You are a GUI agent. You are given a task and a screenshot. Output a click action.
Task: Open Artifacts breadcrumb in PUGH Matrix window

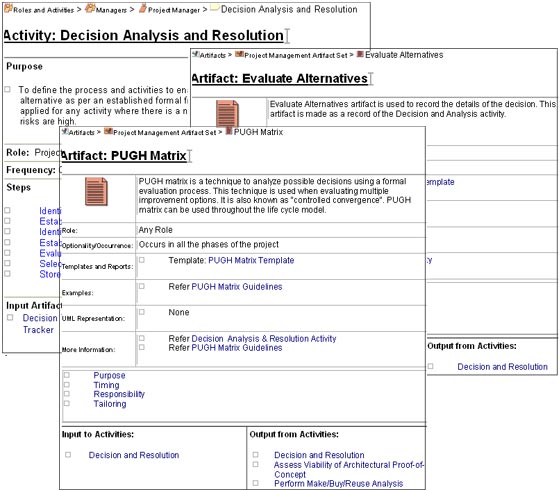81,132
